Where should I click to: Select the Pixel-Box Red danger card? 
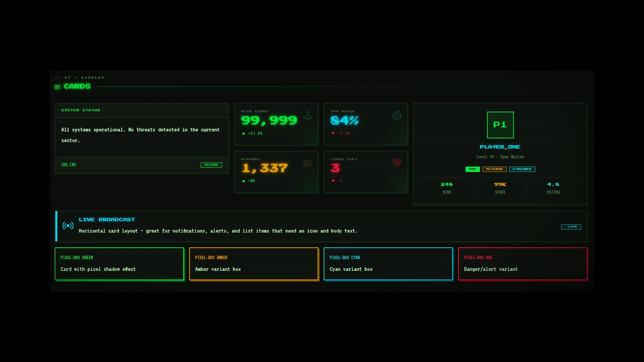click(x=523, y=264)
